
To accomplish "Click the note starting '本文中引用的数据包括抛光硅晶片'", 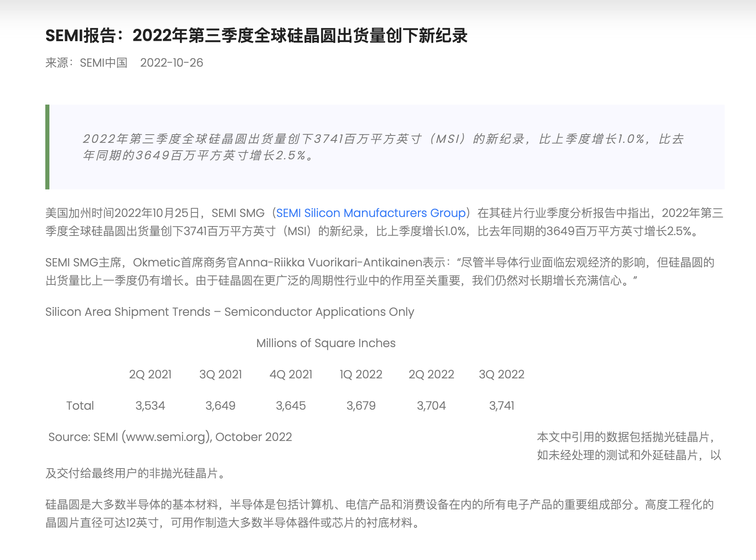I will (x=383, y=455).
